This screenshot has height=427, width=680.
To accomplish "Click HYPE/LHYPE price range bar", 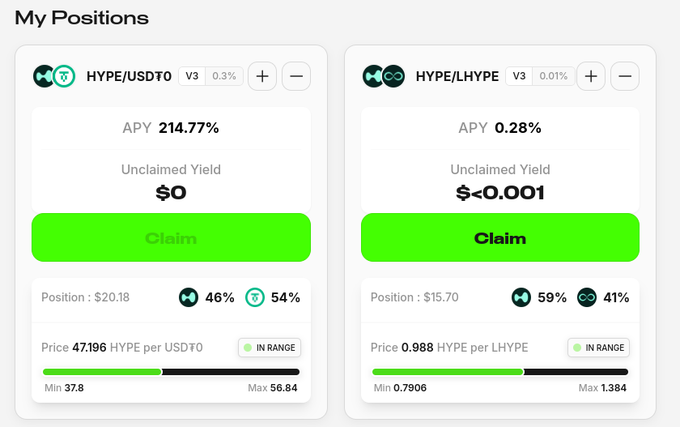I will point(500,372).
